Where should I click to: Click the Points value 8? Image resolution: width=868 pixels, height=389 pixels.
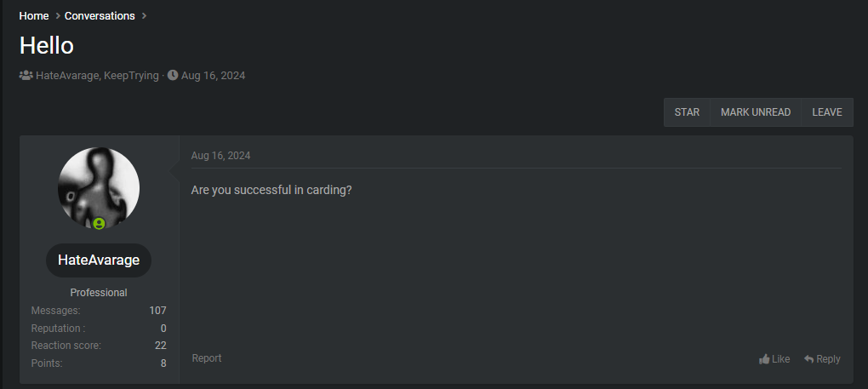pyautogui.click(x=163, y=363)
